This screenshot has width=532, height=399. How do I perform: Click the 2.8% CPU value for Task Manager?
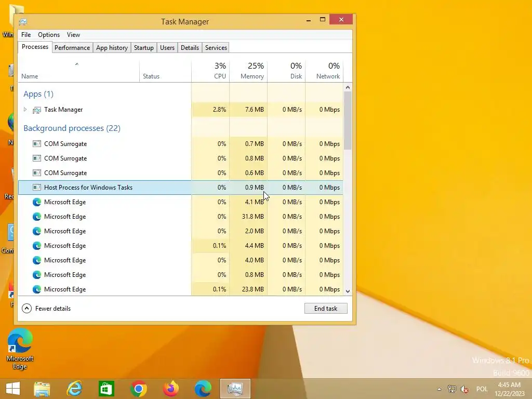pyautogui.click(x=219, y=110)
